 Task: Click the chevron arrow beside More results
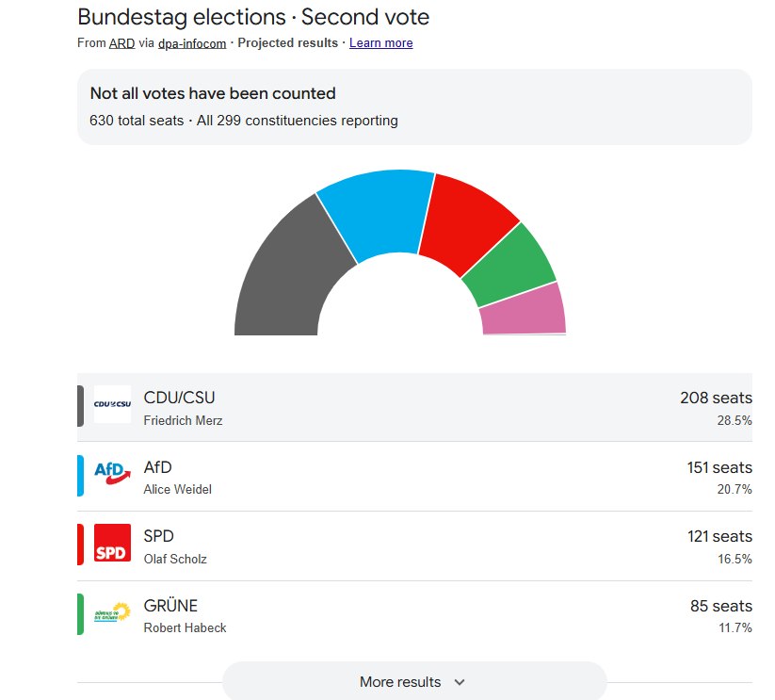click(460, 682)
